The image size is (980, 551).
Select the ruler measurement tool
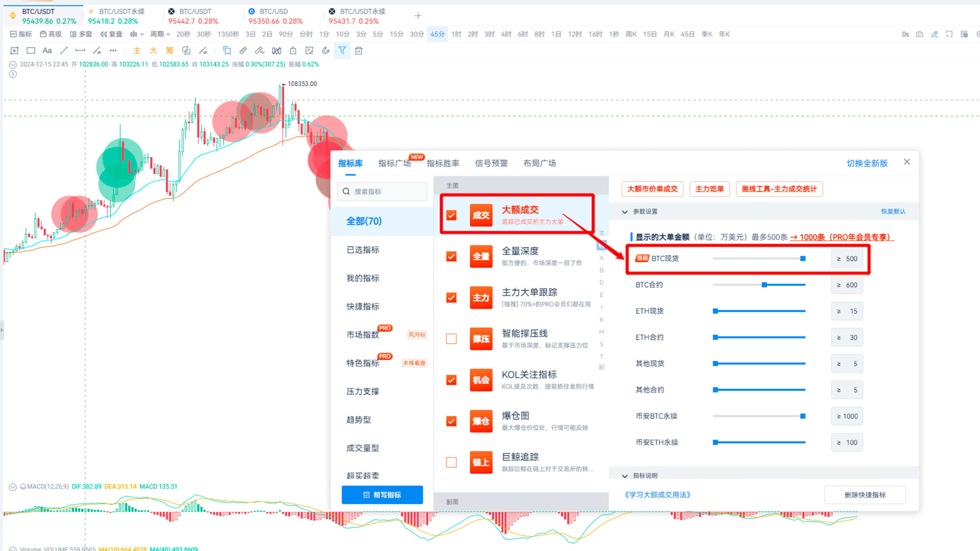coord(243,51)
